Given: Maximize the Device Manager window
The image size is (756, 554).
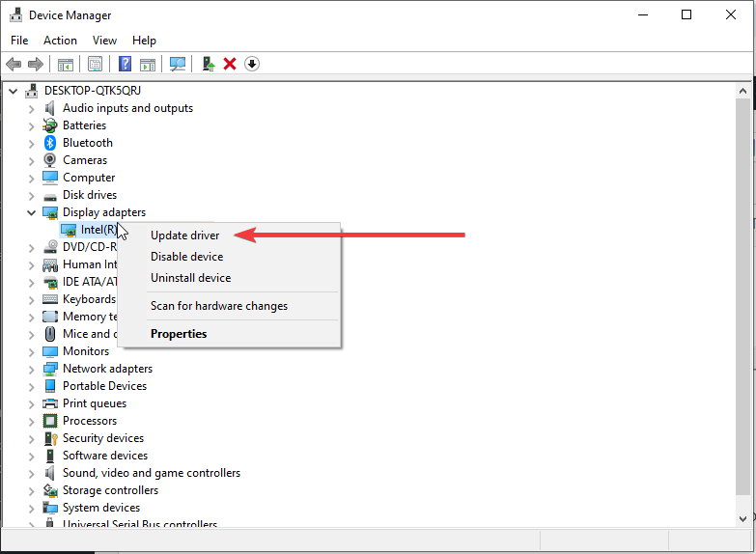Looking at the screenshot, I should (686, 14).
